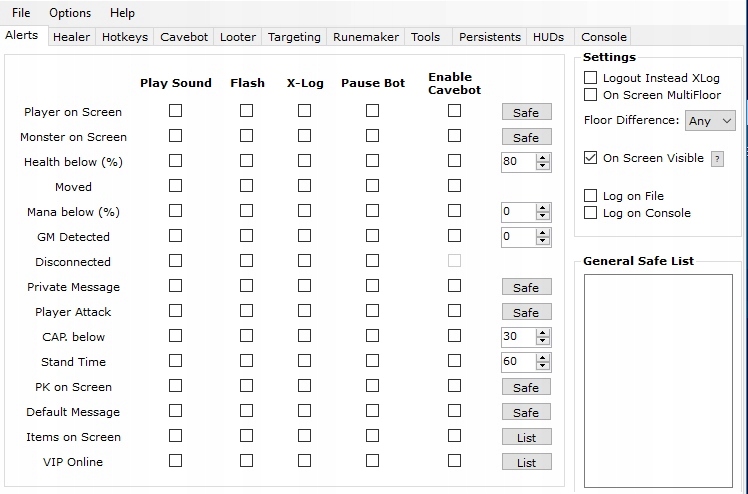The width and height of the screenshot is (748, 494).
Task: Enable Logout Instead XLog checkbox
Action: (x=591, y=78)
